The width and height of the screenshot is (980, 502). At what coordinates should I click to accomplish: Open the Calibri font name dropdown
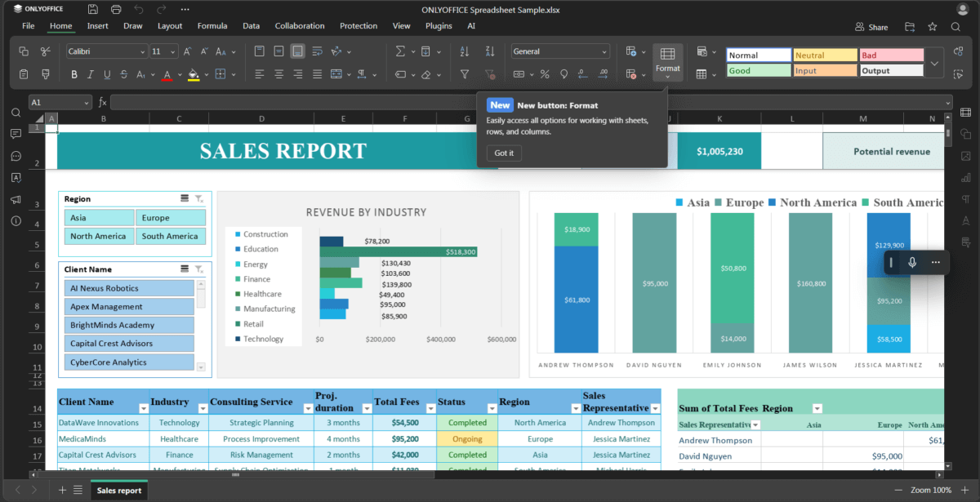142,51
